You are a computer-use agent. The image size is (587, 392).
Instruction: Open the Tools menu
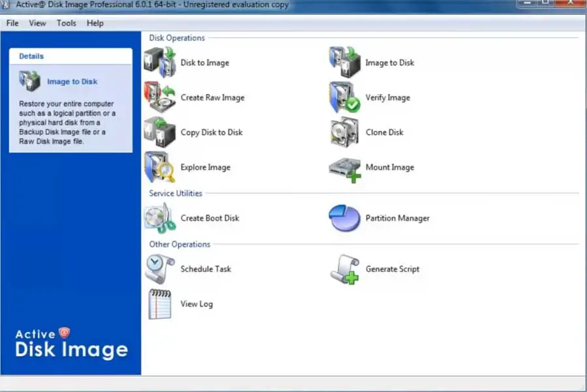click(67, 23)
